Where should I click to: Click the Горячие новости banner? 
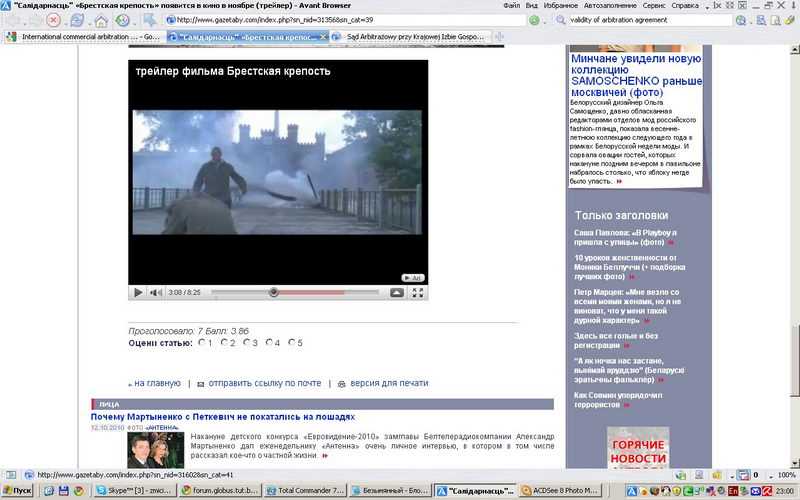click(x=638, y=448)
